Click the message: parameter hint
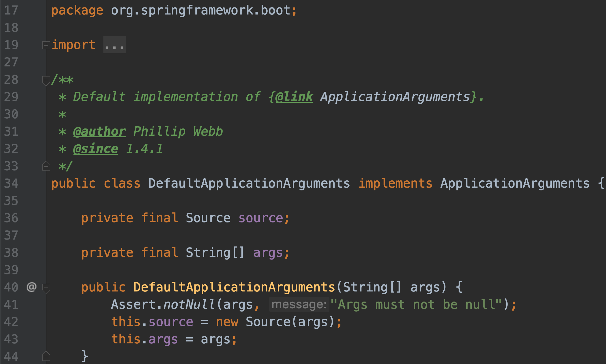Screen dimensions: 606x364 [x=299, y=304]
